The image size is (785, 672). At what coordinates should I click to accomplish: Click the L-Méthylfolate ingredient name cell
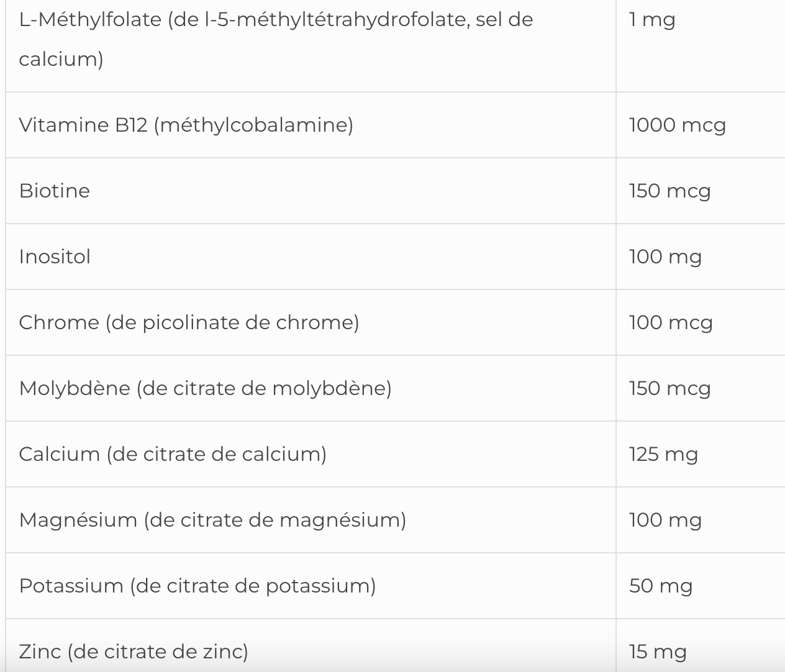coord(276,39)
